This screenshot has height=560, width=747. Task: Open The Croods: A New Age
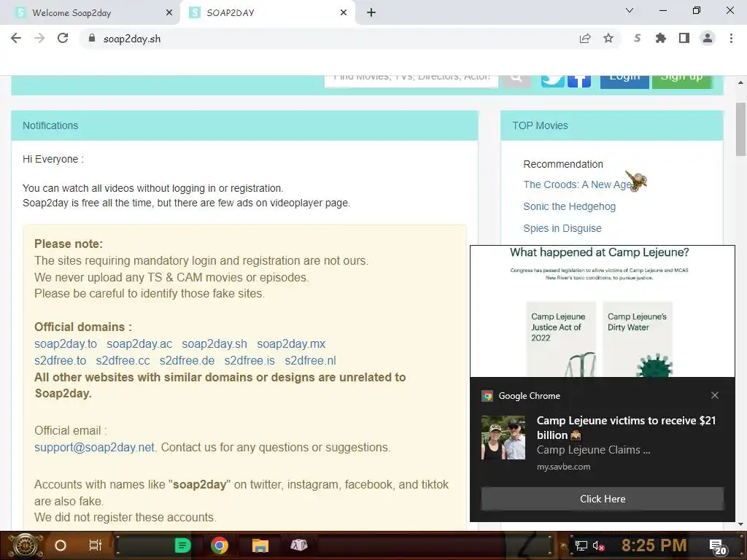[578, 184]
